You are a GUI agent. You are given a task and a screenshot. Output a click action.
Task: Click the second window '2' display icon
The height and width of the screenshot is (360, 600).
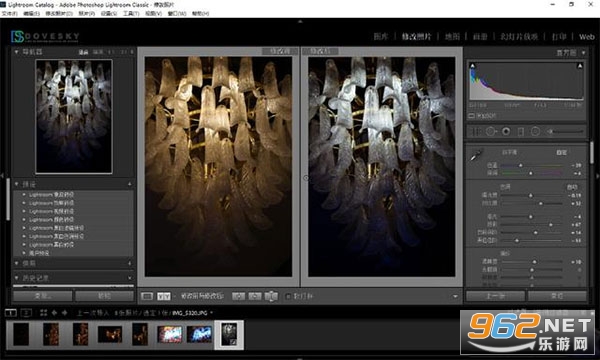pos(26,313)
